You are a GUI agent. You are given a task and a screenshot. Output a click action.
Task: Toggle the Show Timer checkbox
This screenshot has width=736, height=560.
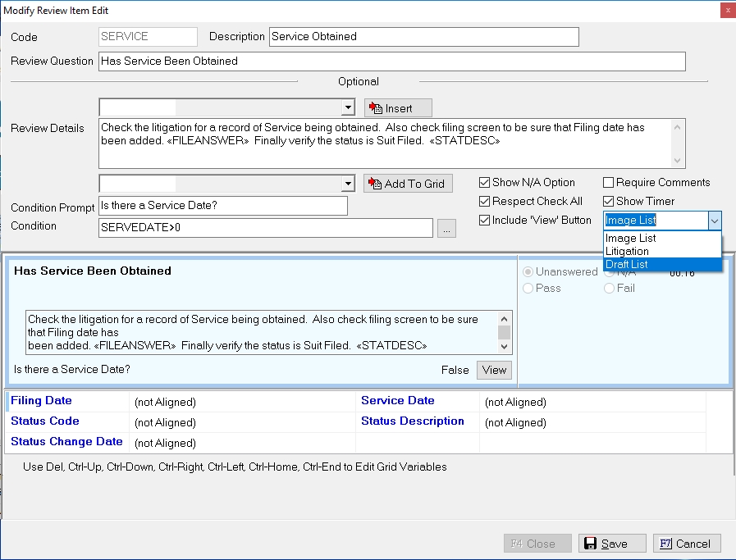click(609, 202)
